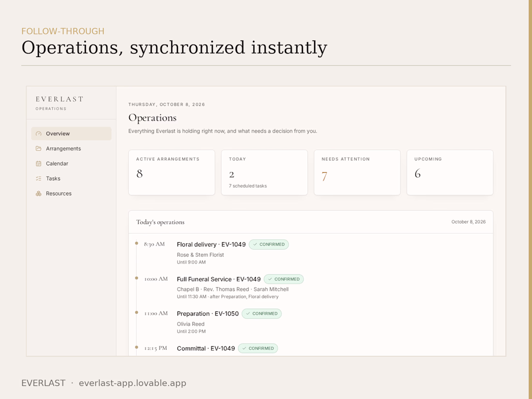Click the Confirmed badge on Floral delivery

(269, 244)
